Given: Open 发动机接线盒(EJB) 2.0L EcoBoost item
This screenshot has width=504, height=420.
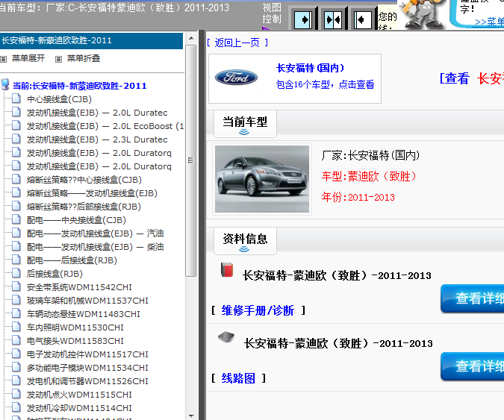Looking at the screenshot, I should [105, 126].
